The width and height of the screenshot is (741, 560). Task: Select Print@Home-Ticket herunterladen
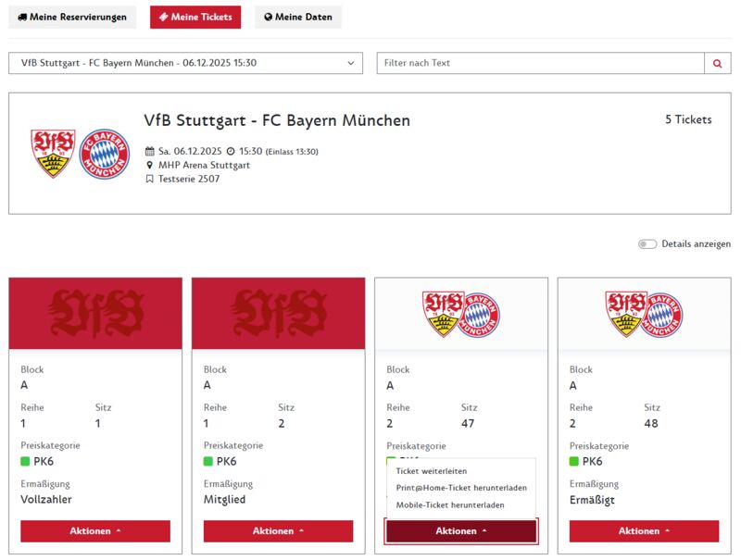(461, 488)
